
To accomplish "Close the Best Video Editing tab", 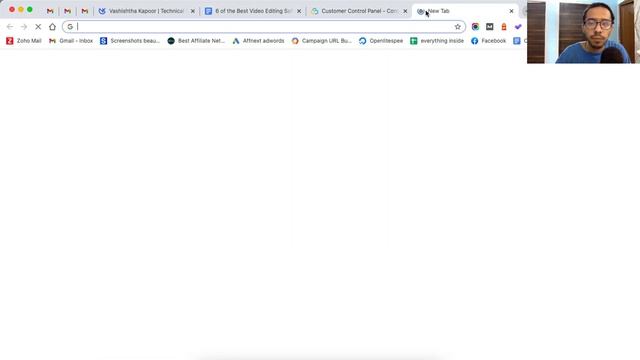I will (x=299, y=11).
